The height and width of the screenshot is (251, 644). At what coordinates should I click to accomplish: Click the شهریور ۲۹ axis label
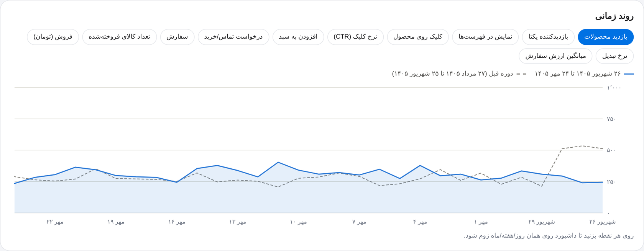[542, 222]
